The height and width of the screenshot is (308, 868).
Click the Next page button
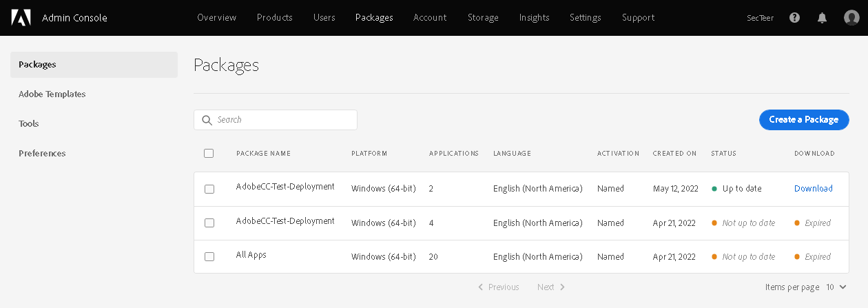(x=551, y=287)
